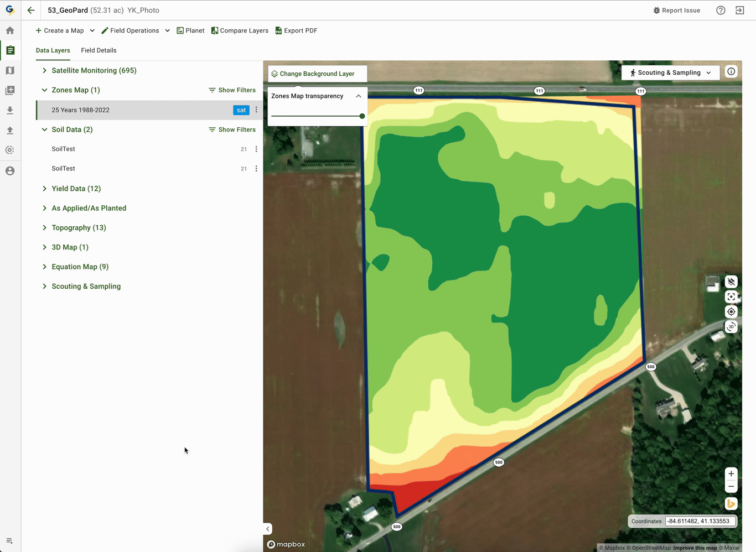The height and width of the screenshot is (552, 756).
Task: Click the center-on-location map icon
Action: pyautogui.click(x=731, y=312)
